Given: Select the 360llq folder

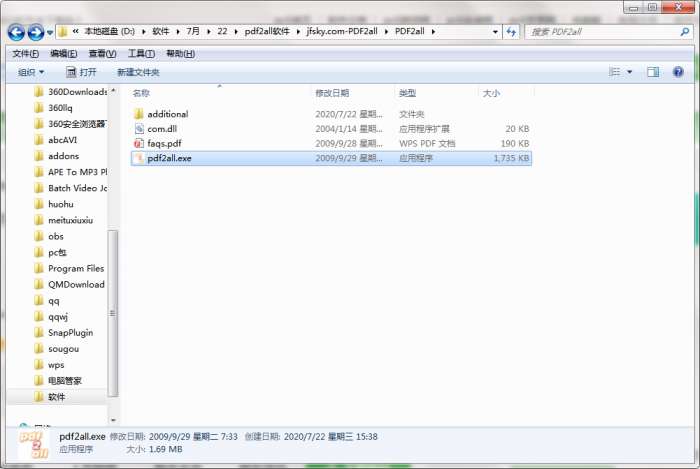Looking at the screenshot, I should tap(53, 108).
